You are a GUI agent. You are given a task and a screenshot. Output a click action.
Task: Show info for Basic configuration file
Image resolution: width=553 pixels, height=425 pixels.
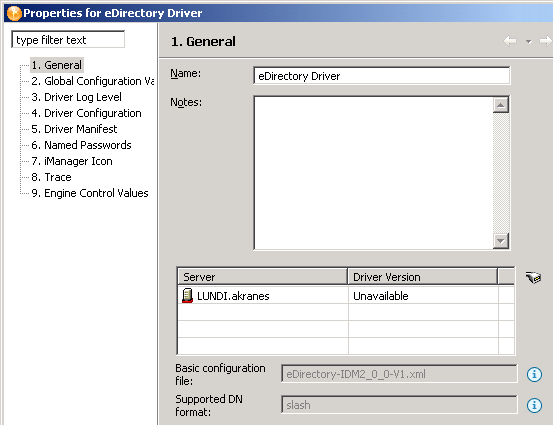534,374
